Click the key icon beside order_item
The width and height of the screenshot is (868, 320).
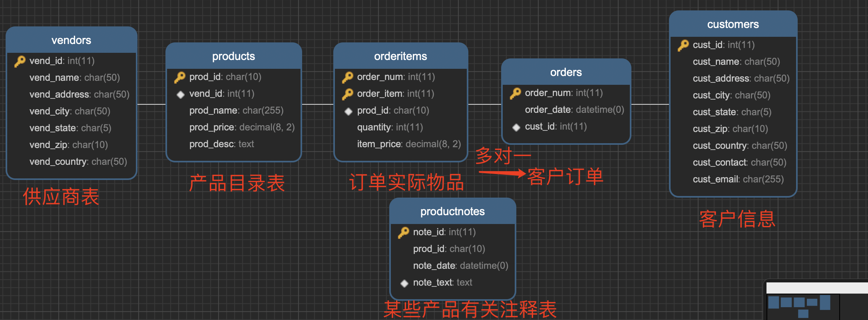347,94
